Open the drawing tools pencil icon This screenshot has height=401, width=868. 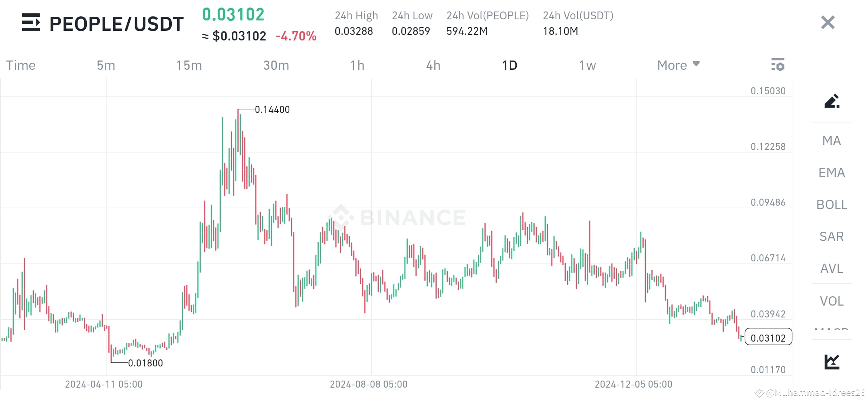(832, 101)
